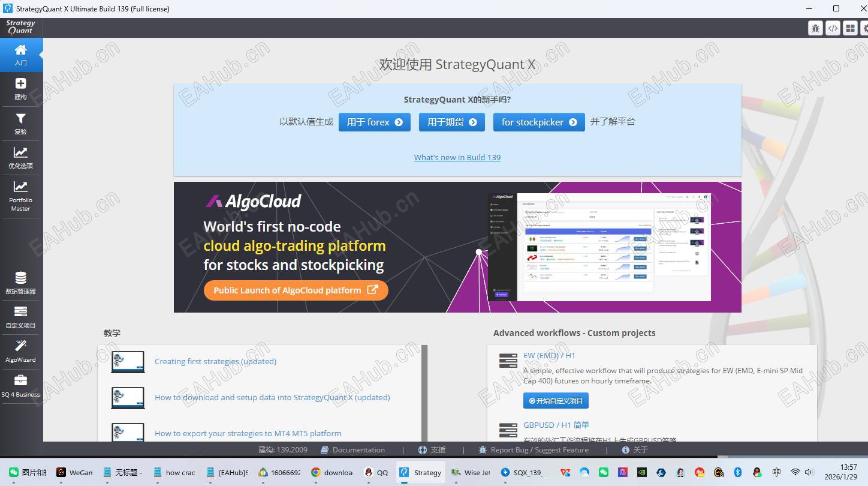Open the 入门 home section in the sidebar
The image size is (868, 486).
click(x=21, y=55)
